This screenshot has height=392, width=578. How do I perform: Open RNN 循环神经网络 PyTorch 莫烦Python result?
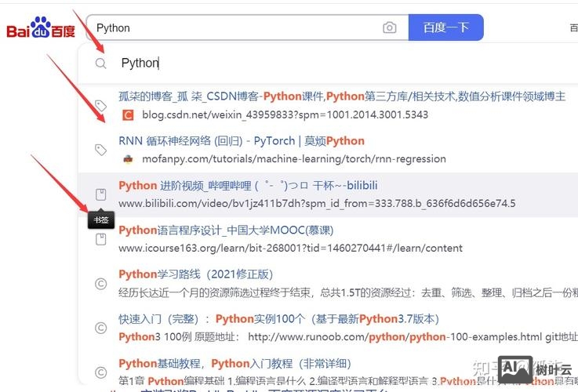(x=242, y=141)
